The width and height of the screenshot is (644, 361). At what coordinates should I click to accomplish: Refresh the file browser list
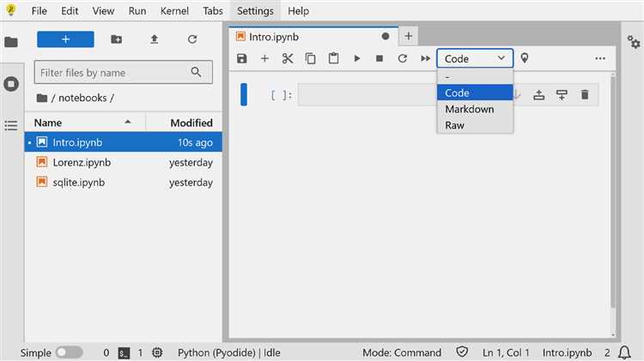click(192, 39)
